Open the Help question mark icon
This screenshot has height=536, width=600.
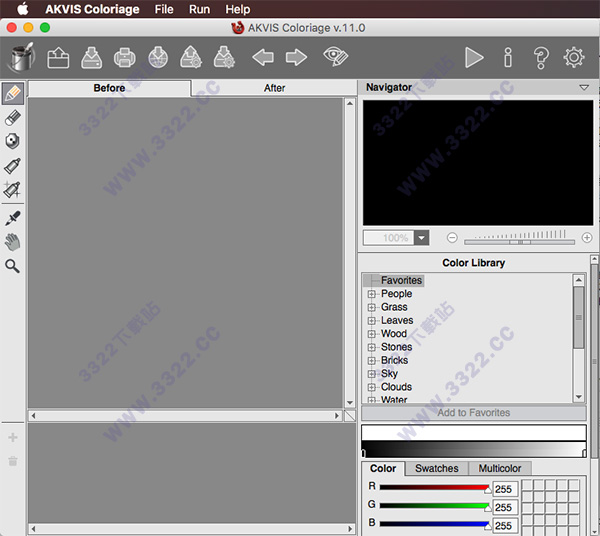[x=541, y=58]
